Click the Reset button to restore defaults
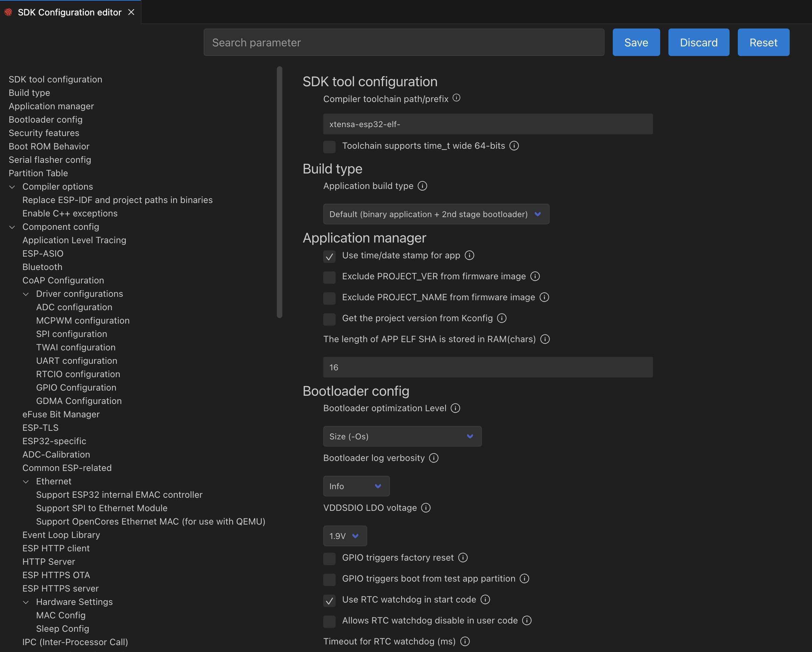 [x=764, y=42]
